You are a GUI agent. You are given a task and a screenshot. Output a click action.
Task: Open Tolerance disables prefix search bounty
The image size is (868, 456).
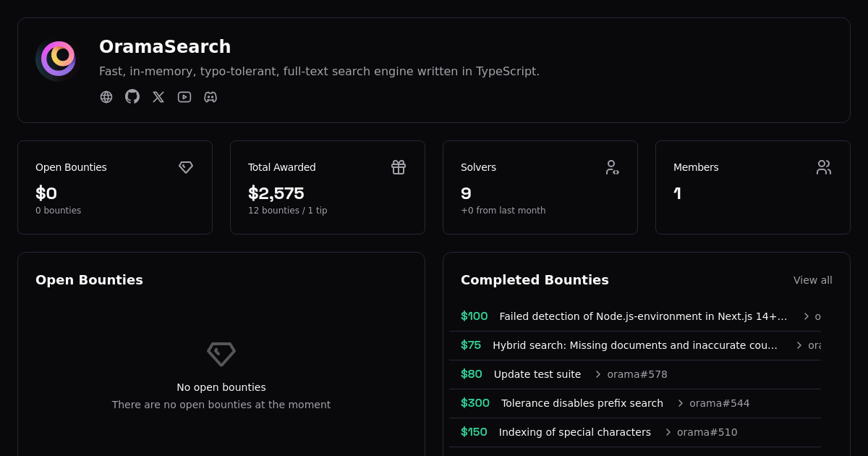(582, 403)
